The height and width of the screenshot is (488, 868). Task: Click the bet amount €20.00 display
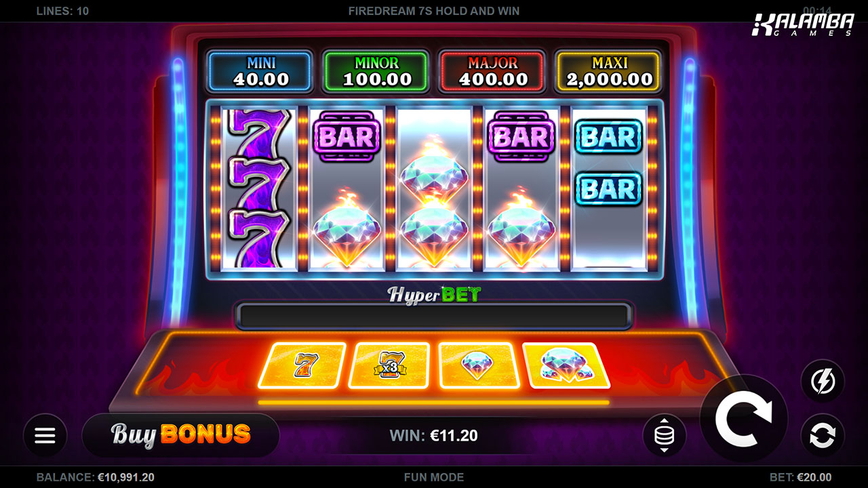click(800, 477)
